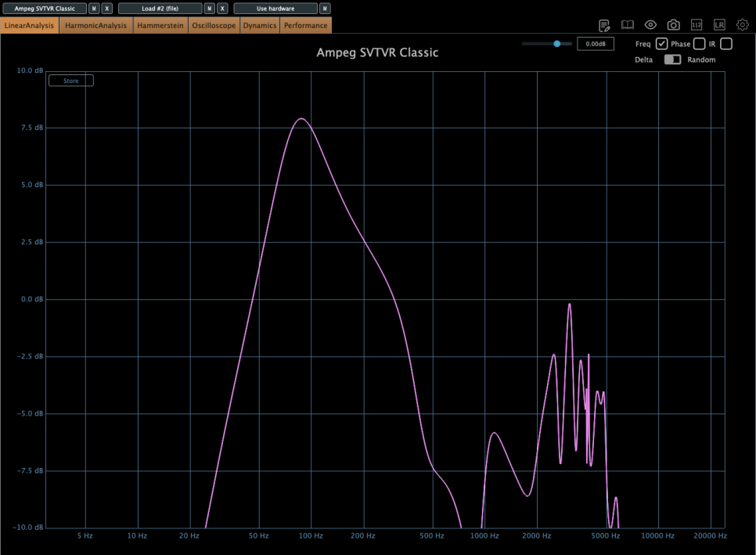756x555 pixels.
Task: Mute Ampeg SVTVR Classic slot with M
Action: pos(94,9)
